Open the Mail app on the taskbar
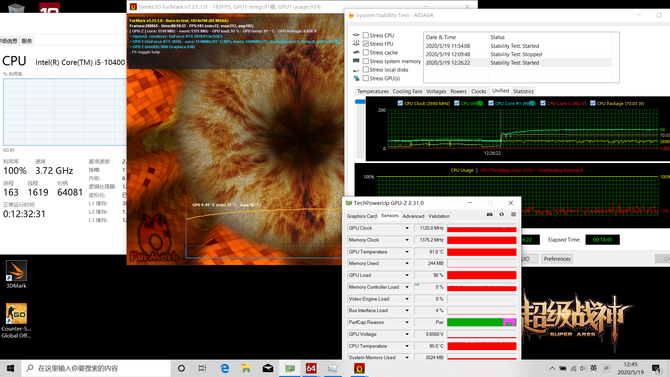 pos(267,368)
